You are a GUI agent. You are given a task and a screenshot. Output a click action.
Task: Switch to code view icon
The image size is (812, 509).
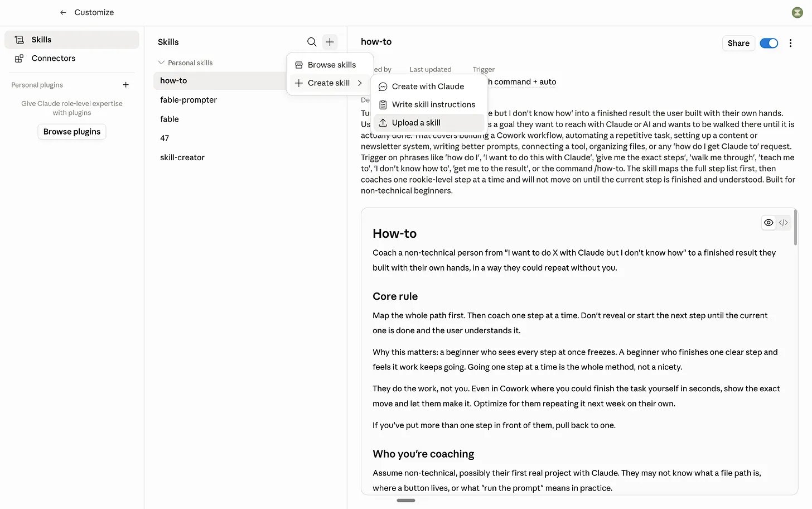784,223
